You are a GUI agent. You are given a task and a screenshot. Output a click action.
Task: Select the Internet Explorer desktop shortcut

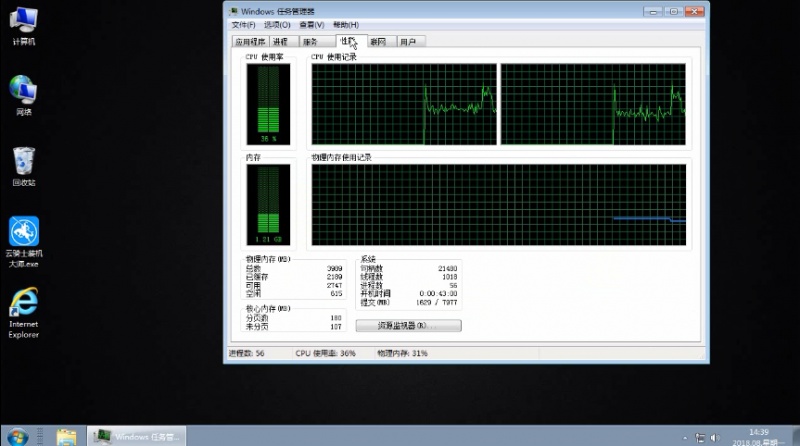coord(23,313)
